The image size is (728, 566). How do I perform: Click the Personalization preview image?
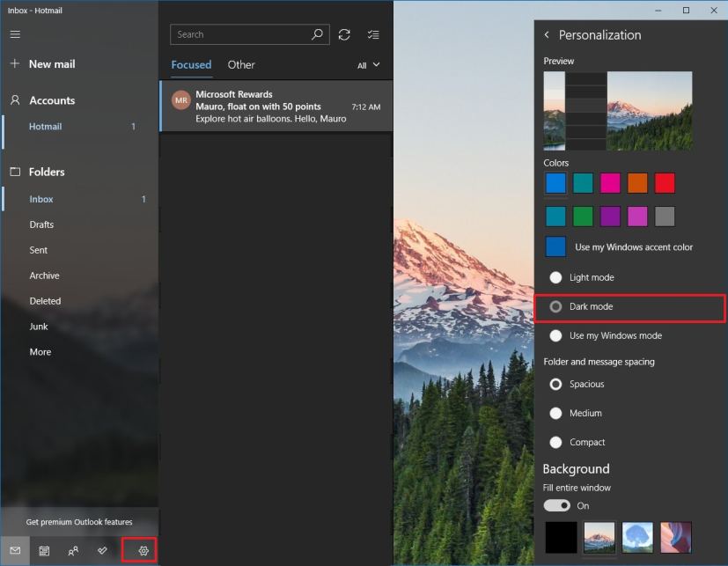pyautogui.click(x=618, y=111)
